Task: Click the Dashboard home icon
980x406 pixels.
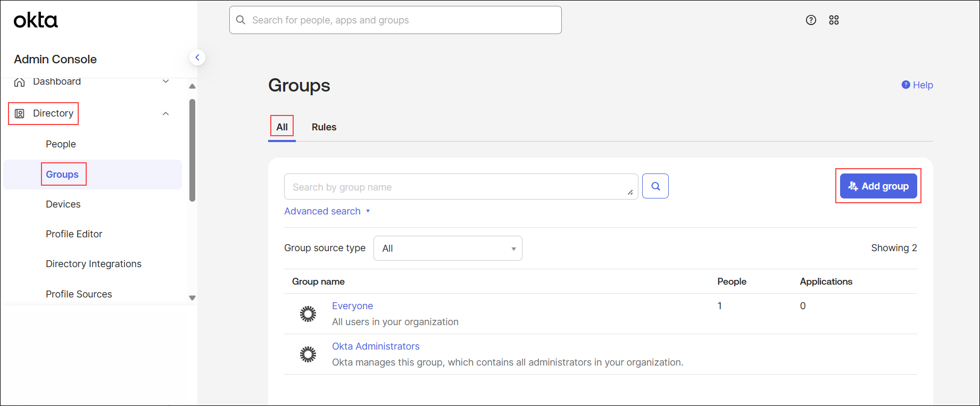Action: [20, 82]
